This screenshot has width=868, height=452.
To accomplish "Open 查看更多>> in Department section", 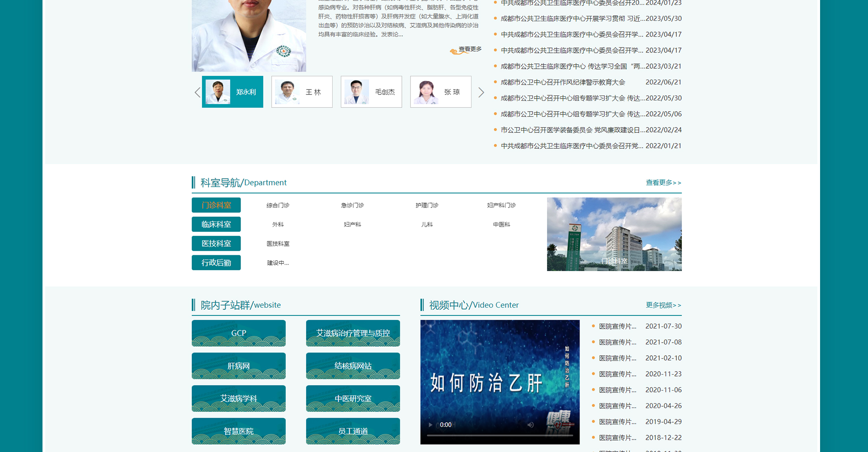I will click(x=663, y=183).
